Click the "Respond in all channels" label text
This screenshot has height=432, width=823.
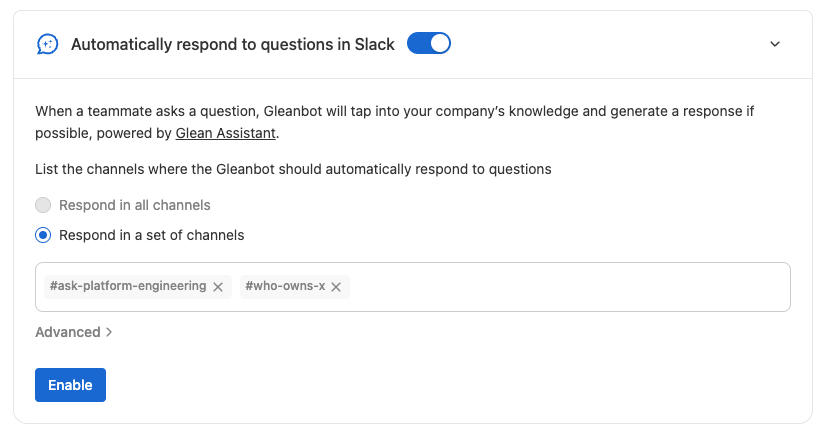tap(135, 206)
